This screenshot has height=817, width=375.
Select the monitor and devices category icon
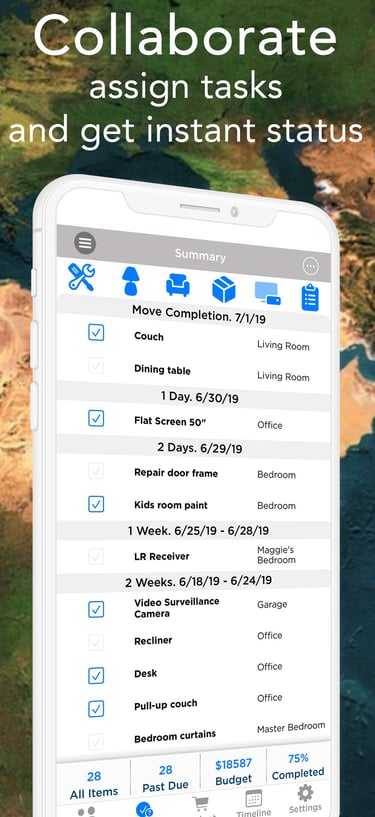pyautogui.click(x=268, y=293)
